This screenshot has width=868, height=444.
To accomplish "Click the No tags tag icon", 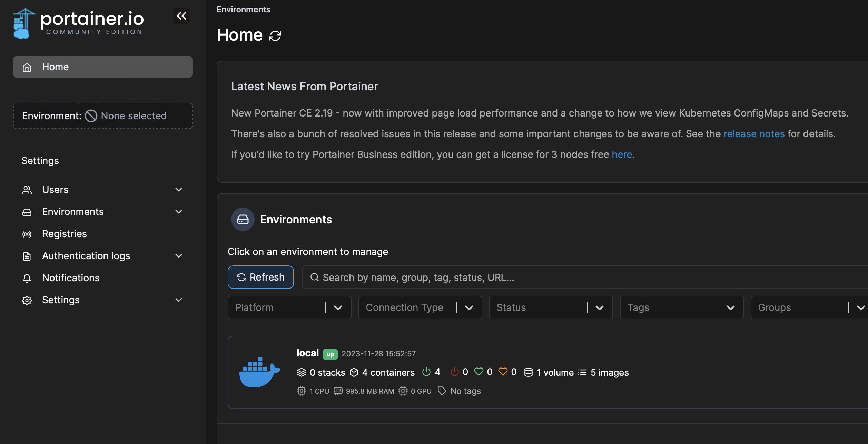I will 442,391.
